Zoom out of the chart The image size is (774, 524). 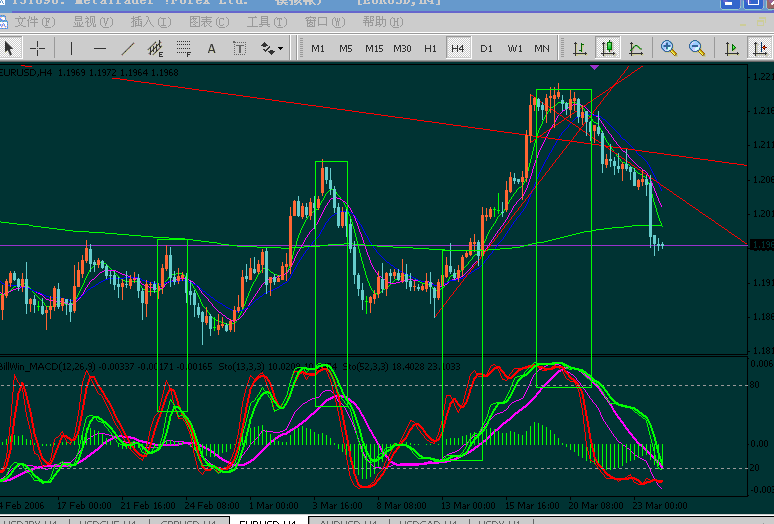click(x=697, y=48)
